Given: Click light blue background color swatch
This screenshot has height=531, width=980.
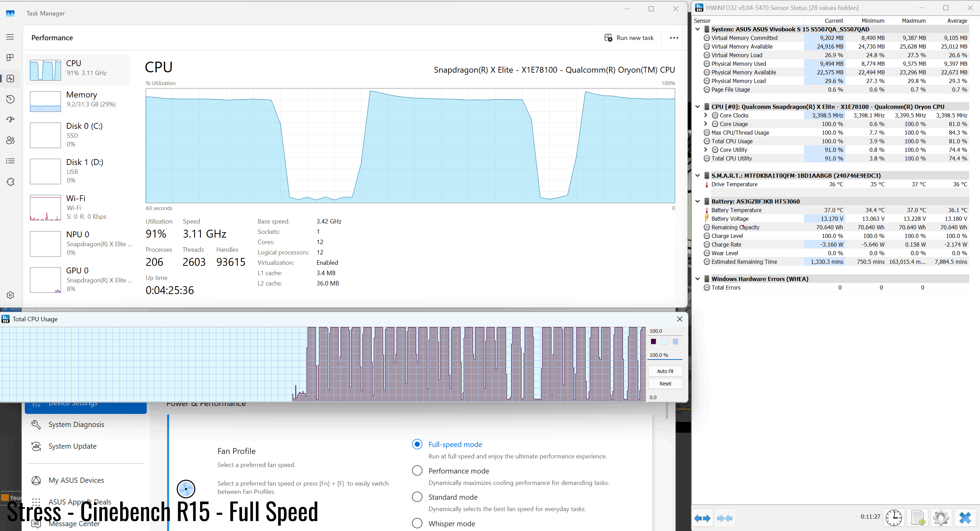Looking at the screenshot, I should point(664,342).
